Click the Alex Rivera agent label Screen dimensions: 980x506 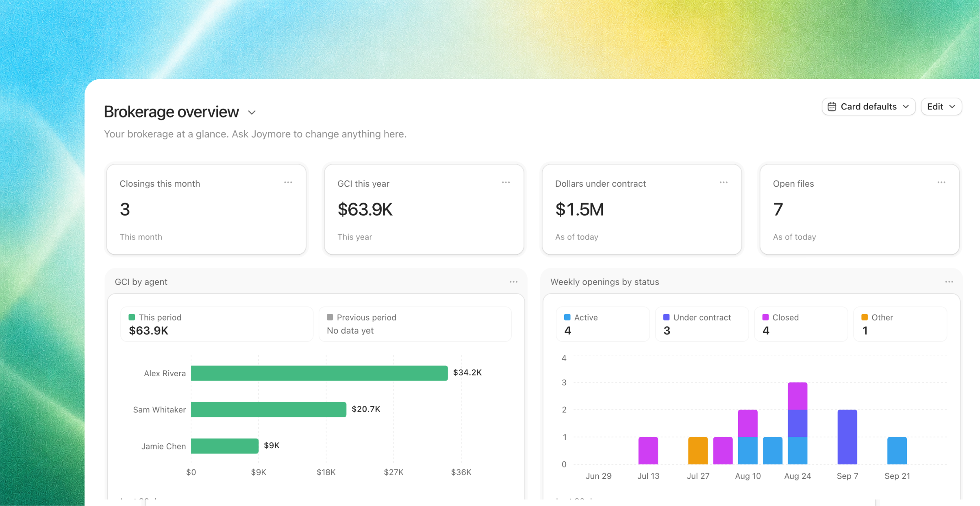165,373
